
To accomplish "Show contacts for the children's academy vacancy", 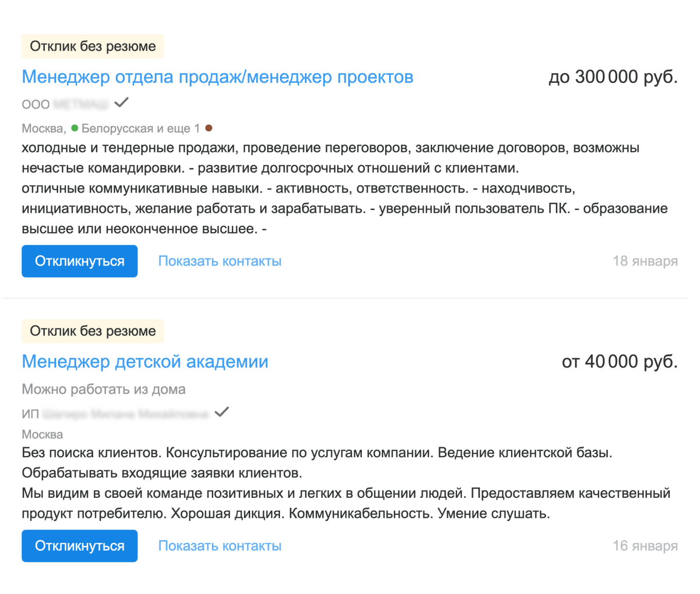I will coord(220,546).
